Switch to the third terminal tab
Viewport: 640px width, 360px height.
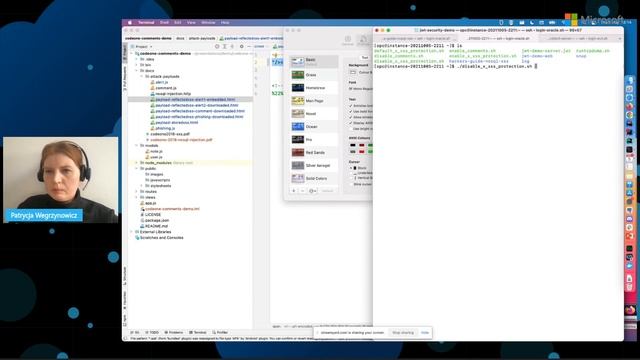coord(580,38)
